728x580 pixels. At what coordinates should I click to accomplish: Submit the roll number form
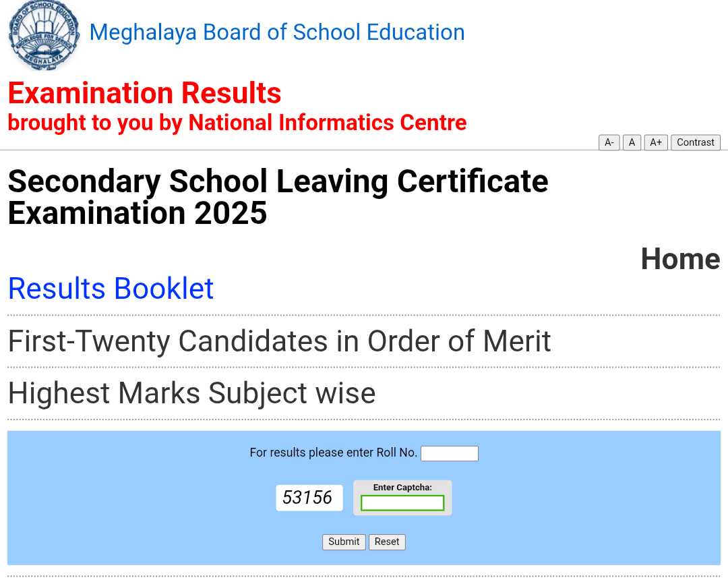click(344, 542)
